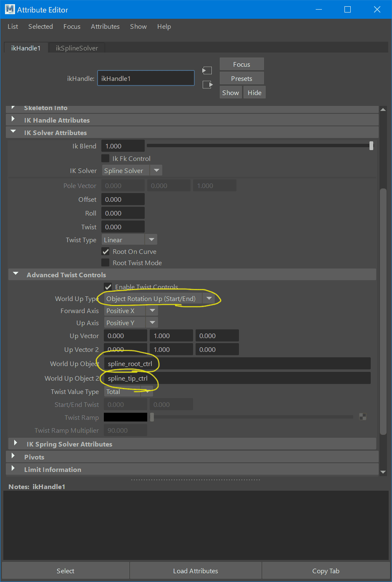This screenshot has height=582, width=392.
Task: Open the Attributes menu
Action: click(x=105, y=26)
